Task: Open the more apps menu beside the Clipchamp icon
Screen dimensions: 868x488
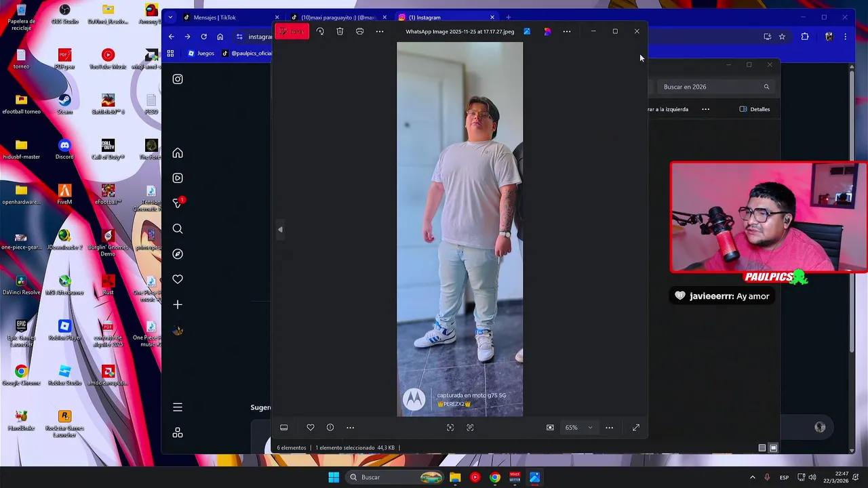Action: click(x=567, y=31)
